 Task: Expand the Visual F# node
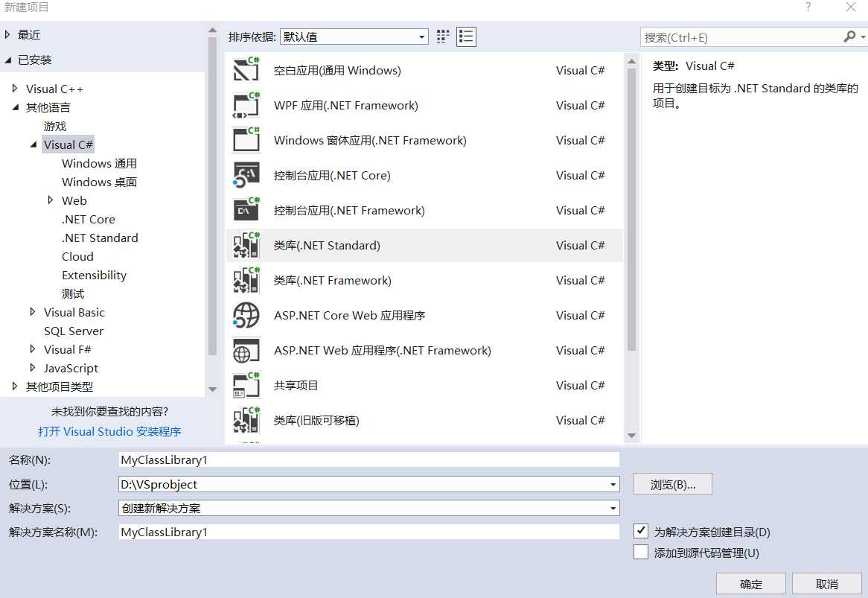pos(33,349)
